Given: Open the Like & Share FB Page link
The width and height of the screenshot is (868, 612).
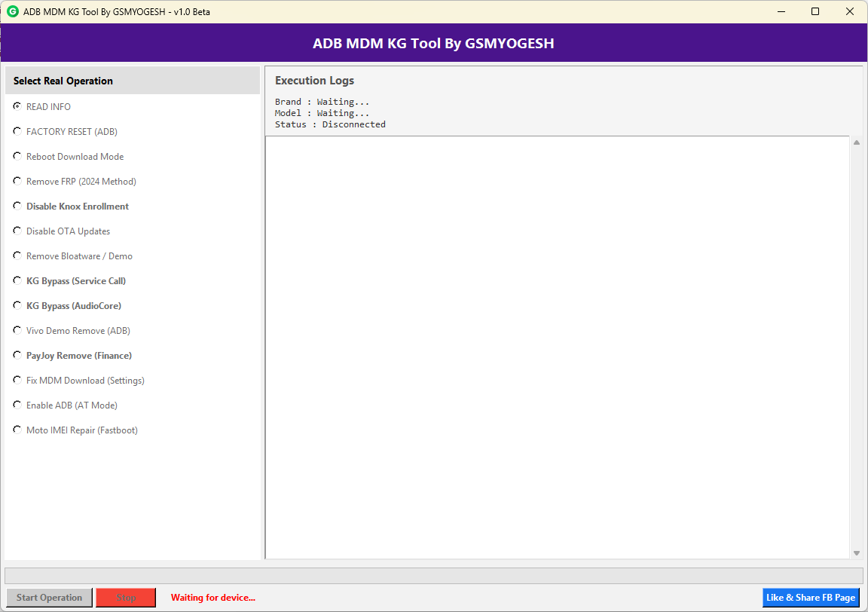Looking at the screenshot, I should pos(811,597).
